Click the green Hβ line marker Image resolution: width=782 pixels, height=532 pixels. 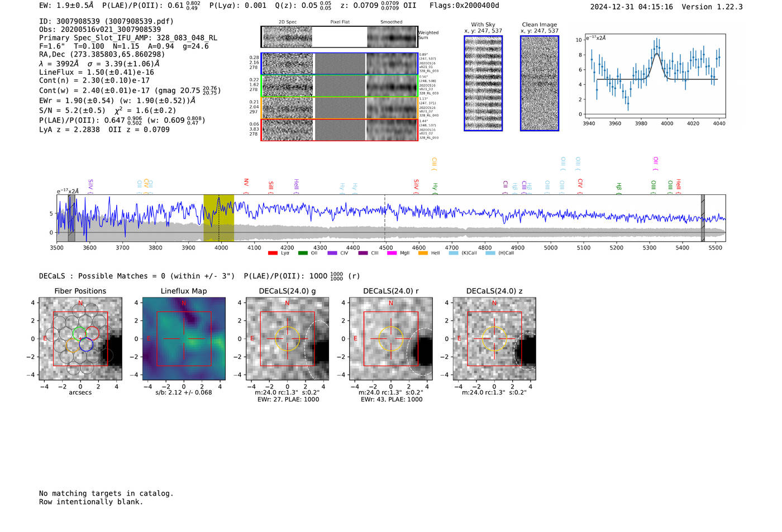(x=619, y=187)
